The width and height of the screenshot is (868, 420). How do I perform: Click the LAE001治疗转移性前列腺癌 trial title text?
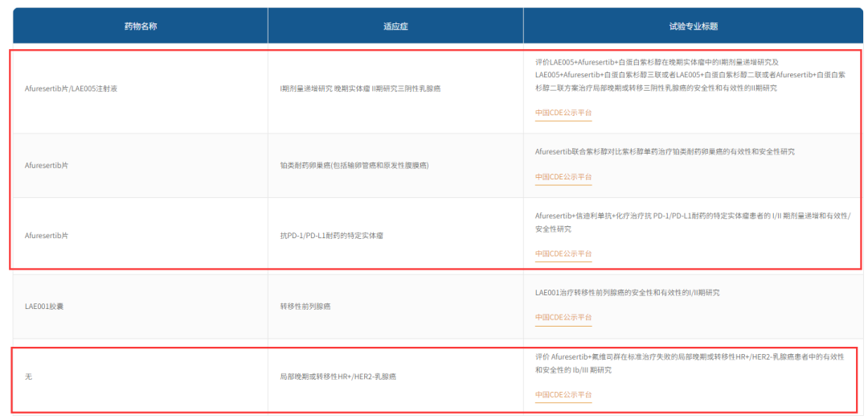(627, 292)
